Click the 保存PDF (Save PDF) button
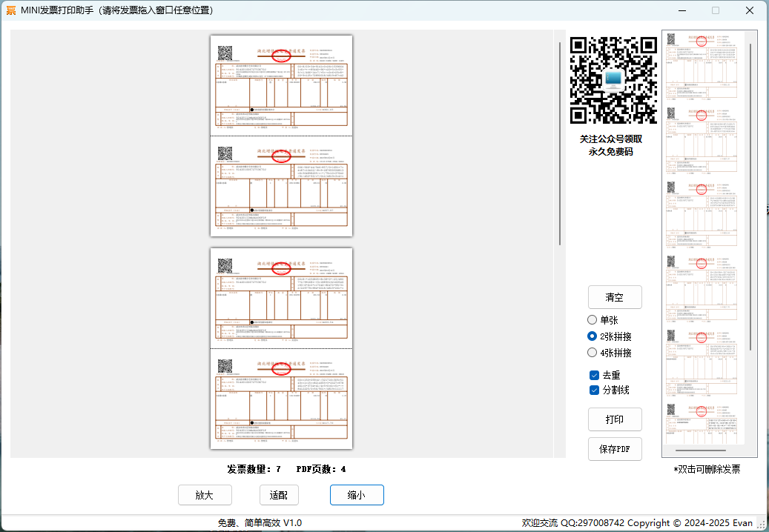 pyautogui.click(x=615, y=448)
